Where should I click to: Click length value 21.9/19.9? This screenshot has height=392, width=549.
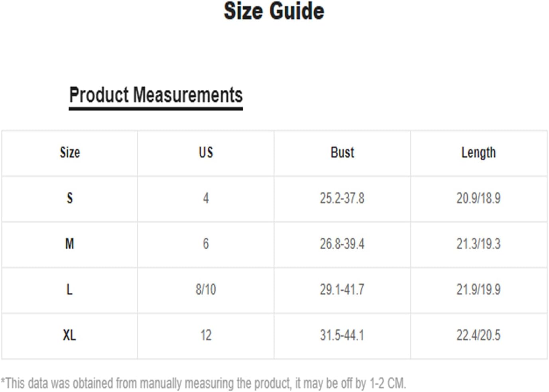coord(478,290)
